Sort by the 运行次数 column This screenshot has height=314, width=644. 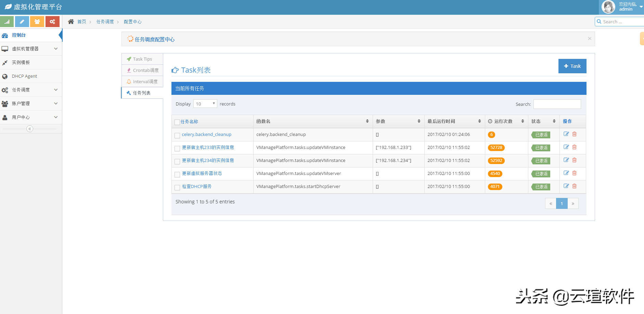coord(506,121)
